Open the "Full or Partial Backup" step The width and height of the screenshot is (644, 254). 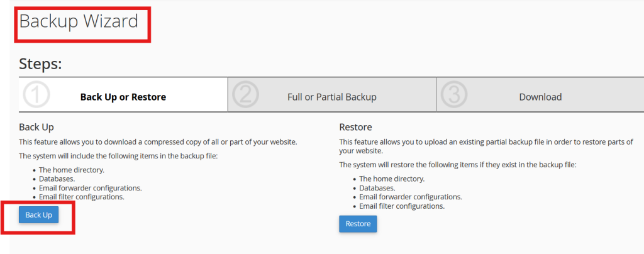coord(331,97)
